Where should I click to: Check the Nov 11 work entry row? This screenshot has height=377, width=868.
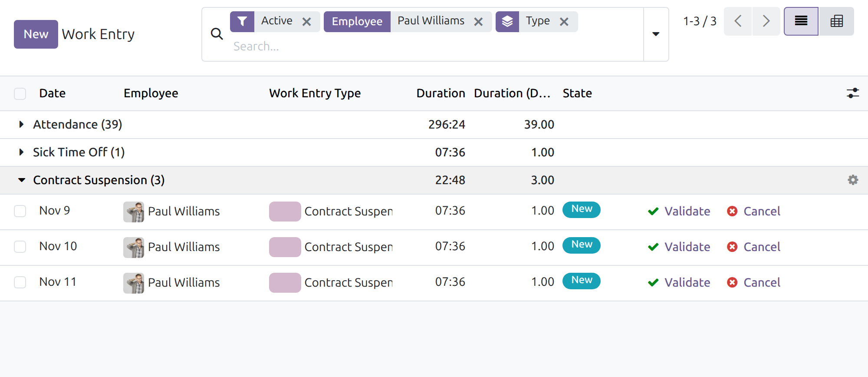20,282
